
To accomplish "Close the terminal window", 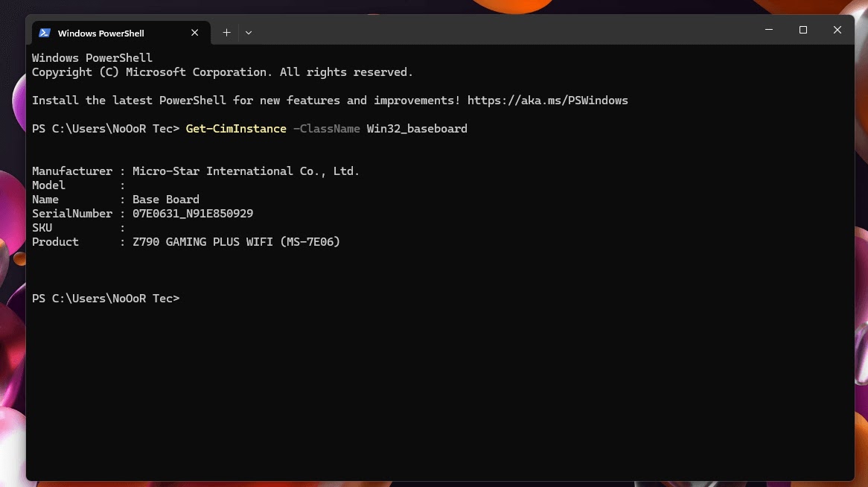I will point(837,30).
